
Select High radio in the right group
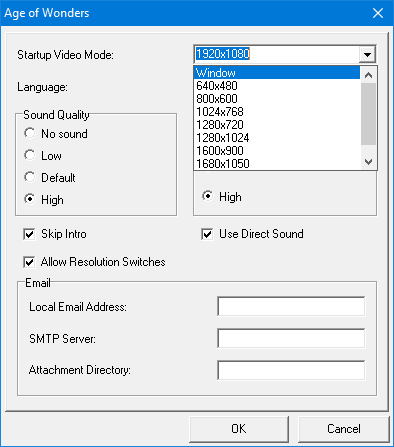(208, 196)
